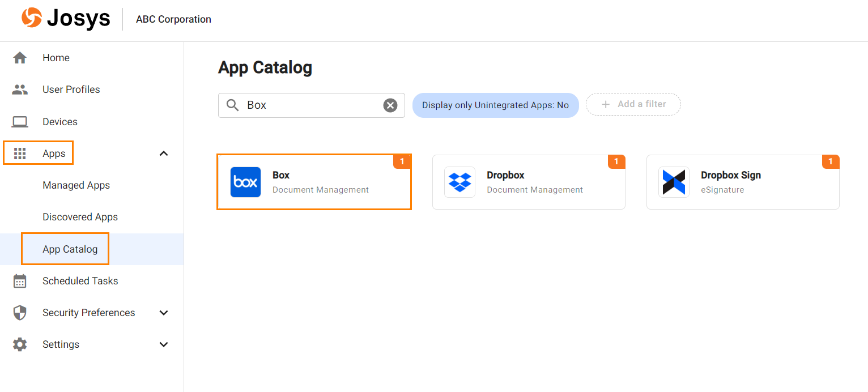Expand the Settings chevron
The width and height of the screenshot is (868, 392).
coord(164,344)
